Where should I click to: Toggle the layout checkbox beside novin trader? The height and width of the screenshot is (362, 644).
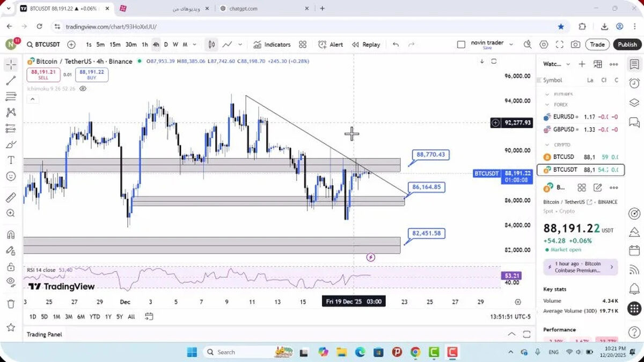[461, 45]
